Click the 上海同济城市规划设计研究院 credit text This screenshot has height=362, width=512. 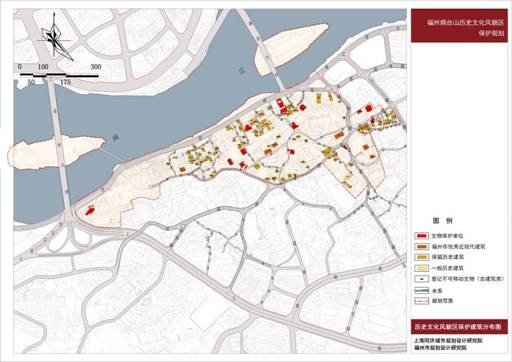click(448, 341)
